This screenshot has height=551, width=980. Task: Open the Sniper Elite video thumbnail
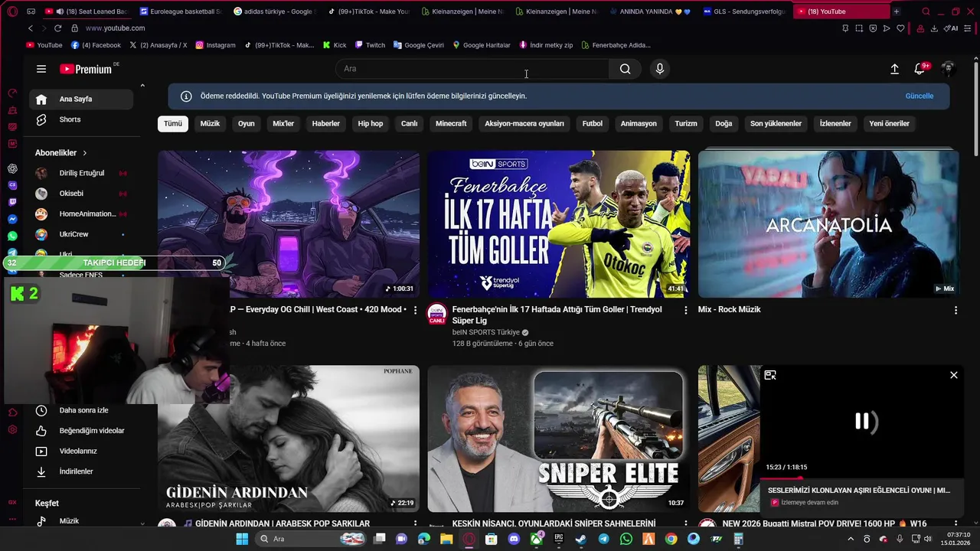[x=558, y=439]
